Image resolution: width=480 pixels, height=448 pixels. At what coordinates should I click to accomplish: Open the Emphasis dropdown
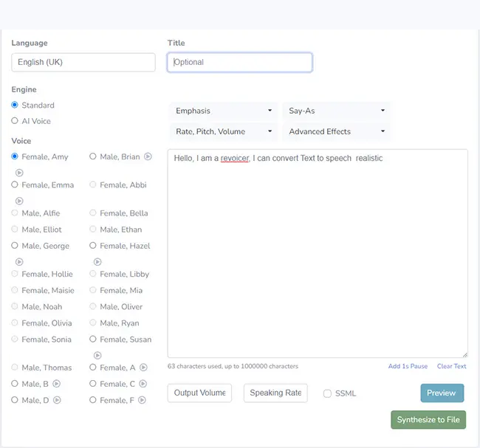point(223,111)
